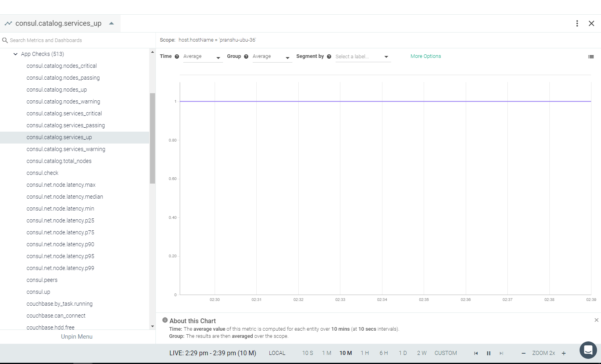Screen dimensions: 601x364
Task: Open the Segment by label dropdown
Action: click(x=363, y=57)
